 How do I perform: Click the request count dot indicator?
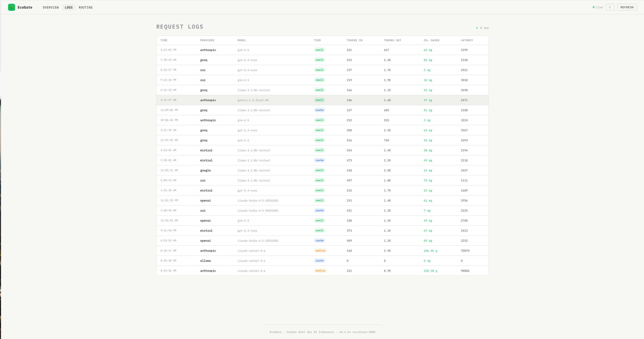477,28
